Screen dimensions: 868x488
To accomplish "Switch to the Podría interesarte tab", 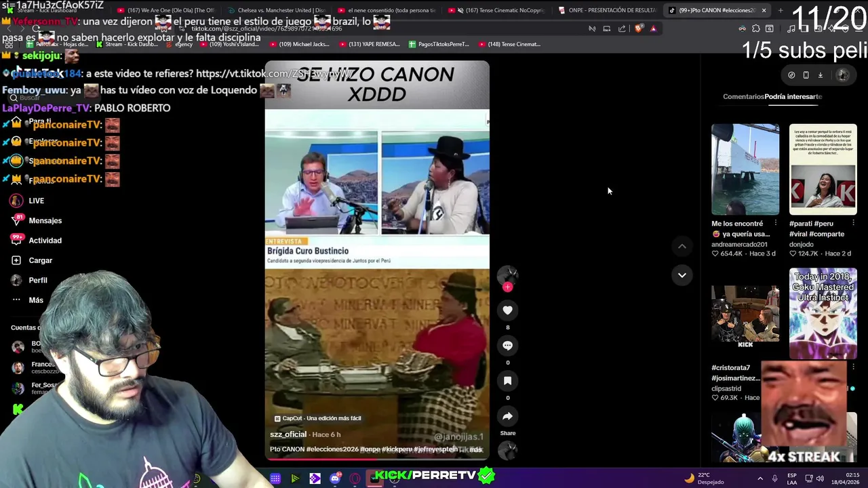I will click(x=793, y=96).
